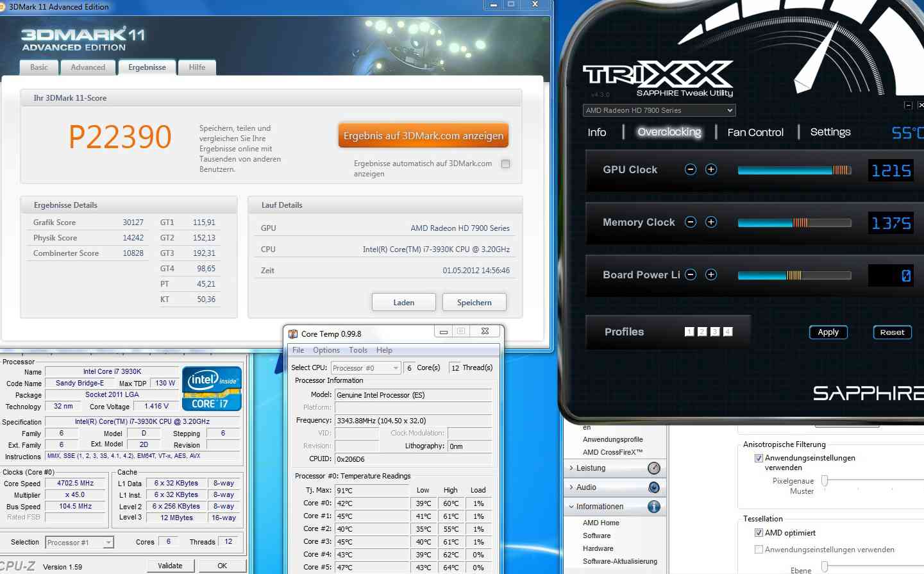The image size is (924, 574).
Task: Open the Trixx Fan Control tab
Action: point(755,132)
